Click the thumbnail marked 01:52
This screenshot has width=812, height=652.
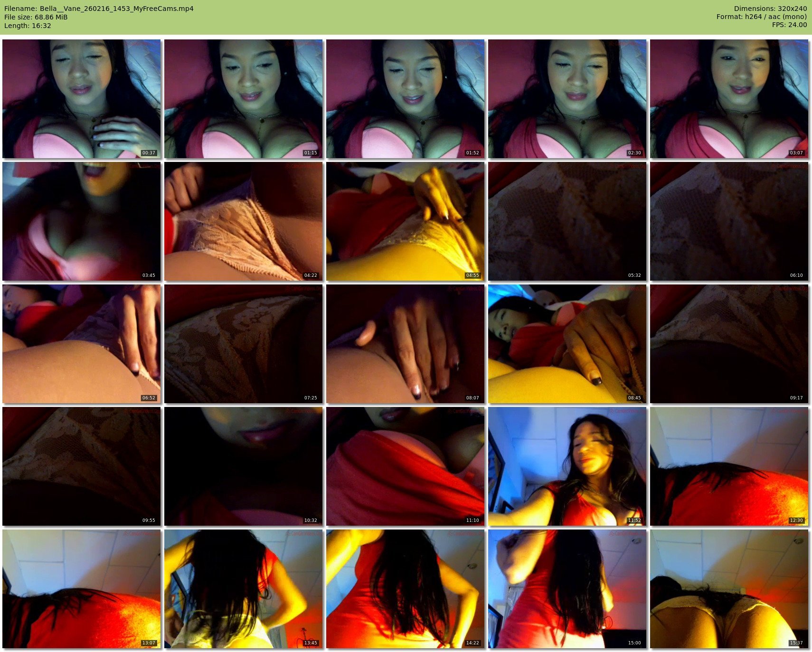[x=406, y=99]
